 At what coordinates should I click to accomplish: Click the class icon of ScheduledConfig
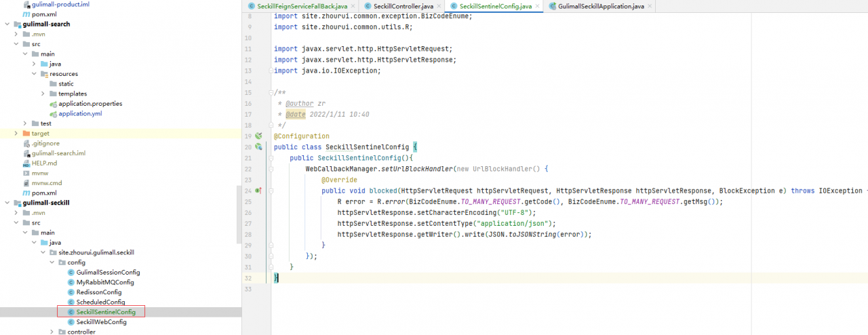pos(71,302)
